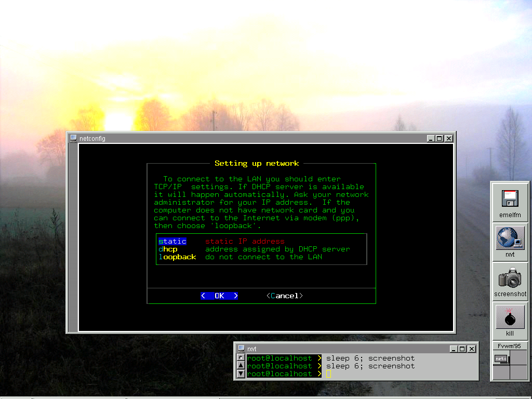532x399 pixels.
Task: Click rxvt scrollbar down arrow
Action: point(241,374)
